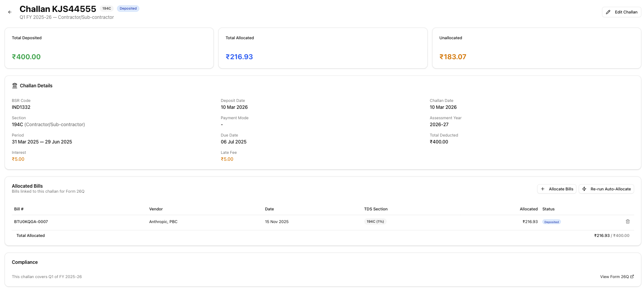Click the external link icon by View Form 26Q
This screenshot has width=644, height=290.
(x=632, y=277)
